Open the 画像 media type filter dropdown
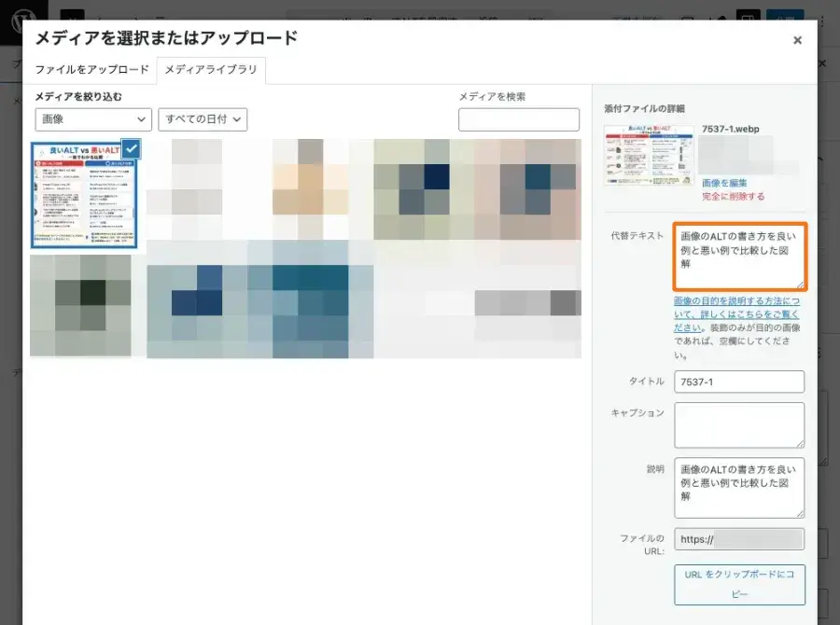 click(x=92, y=119)
